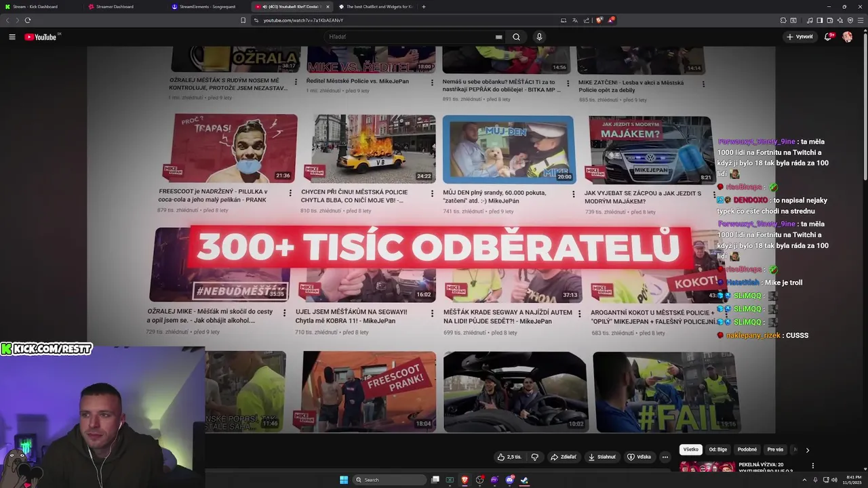
Task: Open options for PEKELNÁ VÝZVA recommended video
Action: 812,466
